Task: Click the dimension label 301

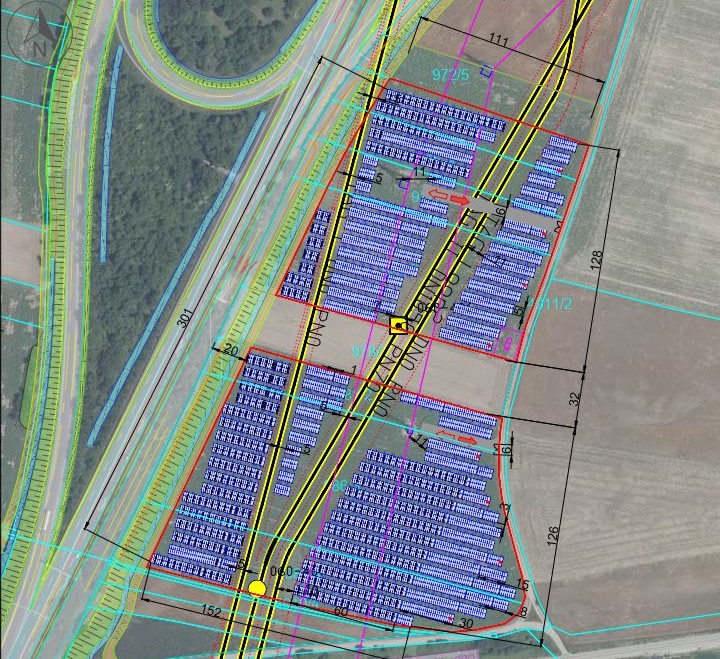Action: pyautogui.click(x=185, y=318)
